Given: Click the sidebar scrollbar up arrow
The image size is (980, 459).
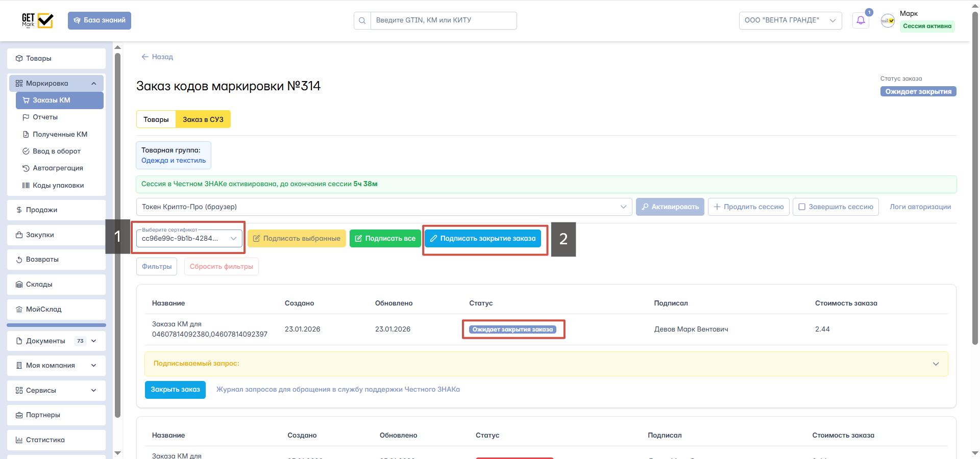Looking at the screenshot, I should coord(117,47).
